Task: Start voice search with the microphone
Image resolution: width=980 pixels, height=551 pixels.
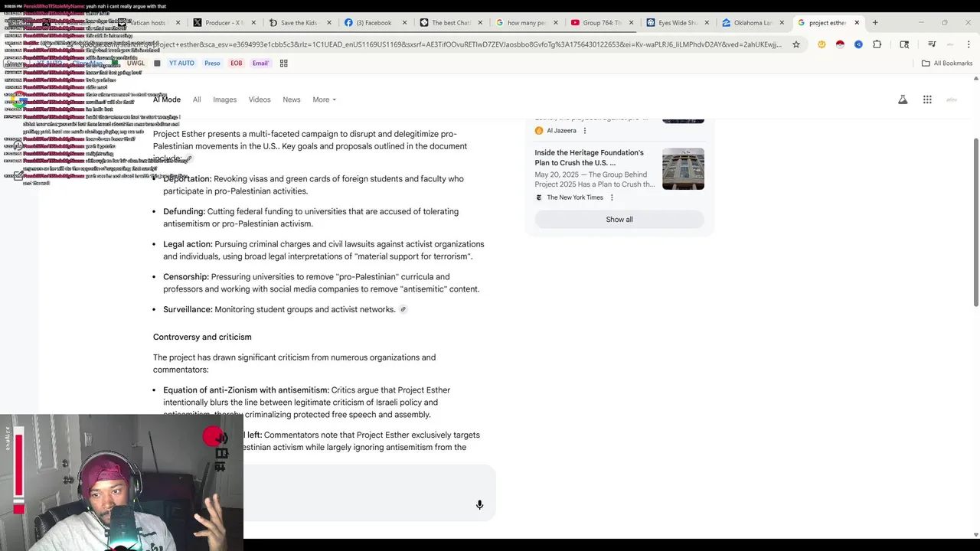Action: click(x=479, y=505)
